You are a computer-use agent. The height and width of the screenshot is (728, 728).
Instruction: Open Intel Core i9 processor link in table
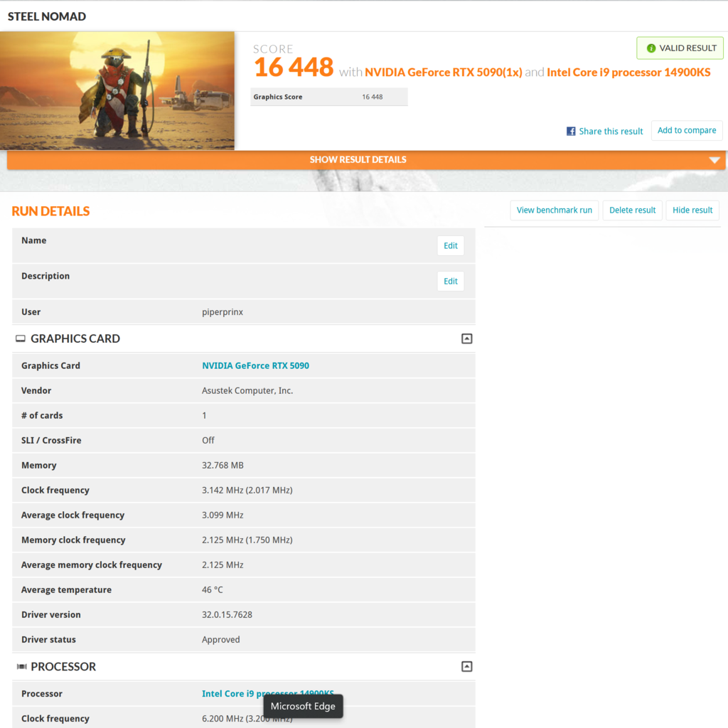click(268, 694)
